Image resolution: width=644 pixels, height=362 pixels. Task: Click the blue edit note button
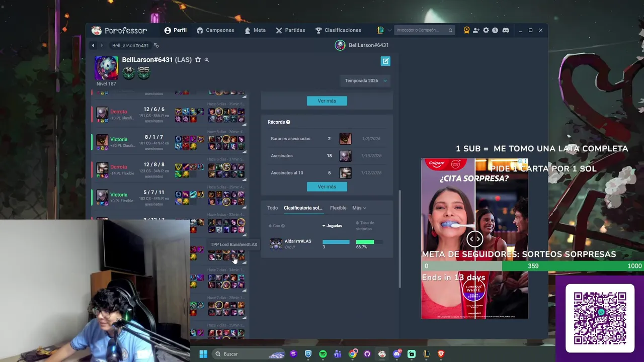pos(385,61)
